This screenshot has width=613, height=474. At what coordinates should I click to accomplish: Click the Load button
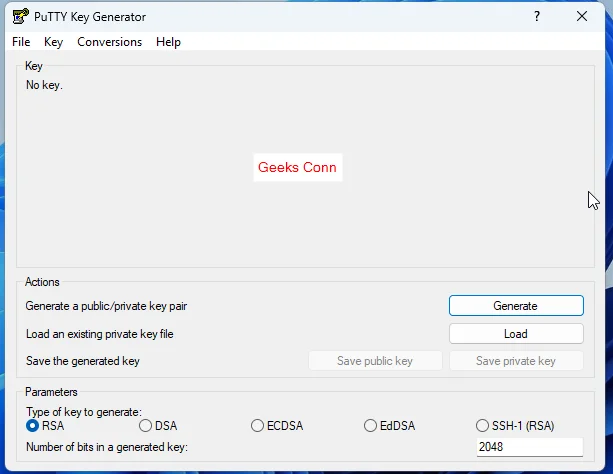pos(516,334)
